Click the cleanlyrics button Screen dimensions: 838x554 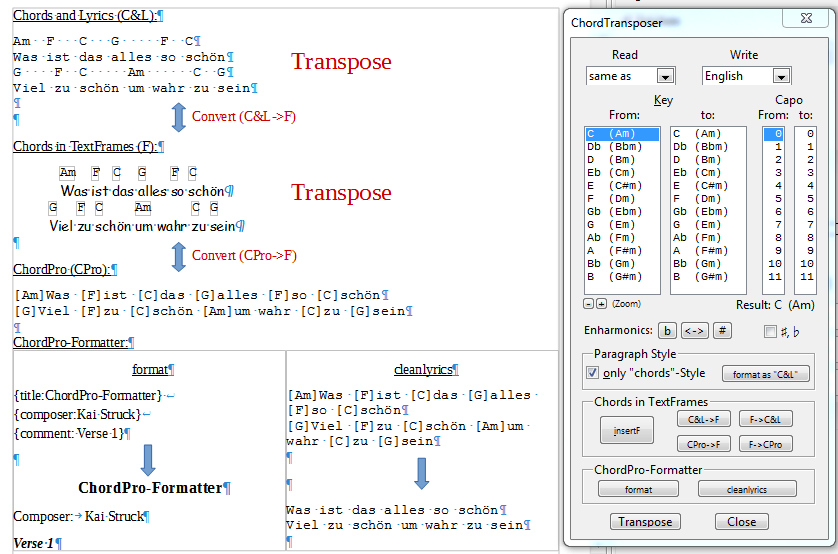[747, 489]
